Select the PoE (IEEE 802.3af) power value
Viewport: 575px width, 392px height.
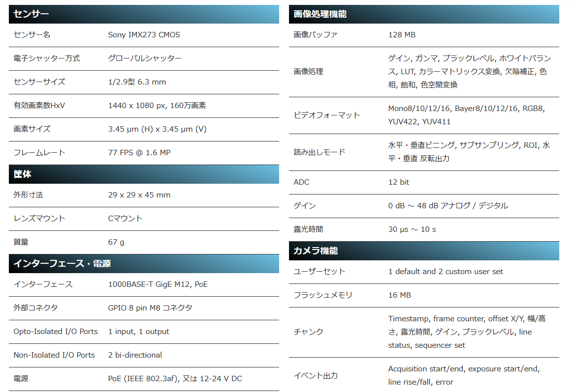[x=175, y=379]
